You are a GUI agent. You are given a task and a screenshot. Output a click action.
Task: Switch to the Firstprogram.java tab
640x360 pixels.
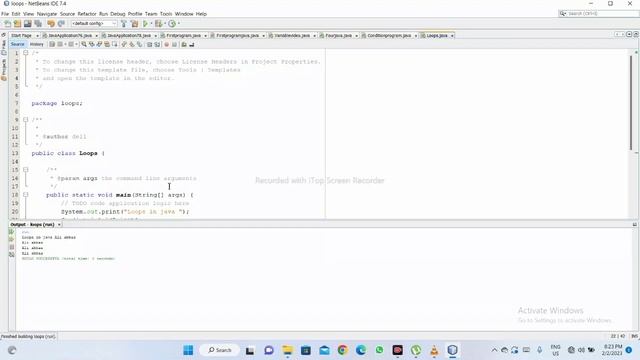(x=183, y=36)
